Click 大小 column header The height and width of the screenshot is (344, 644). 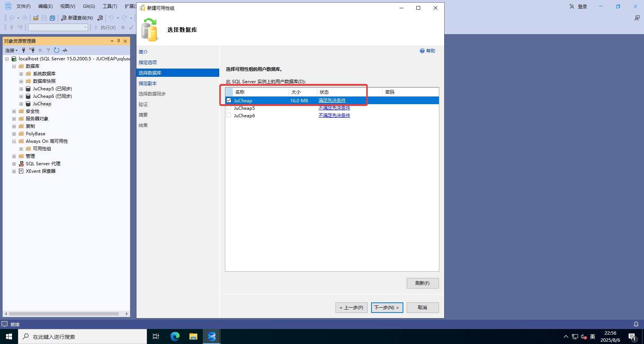click(303, 92)
